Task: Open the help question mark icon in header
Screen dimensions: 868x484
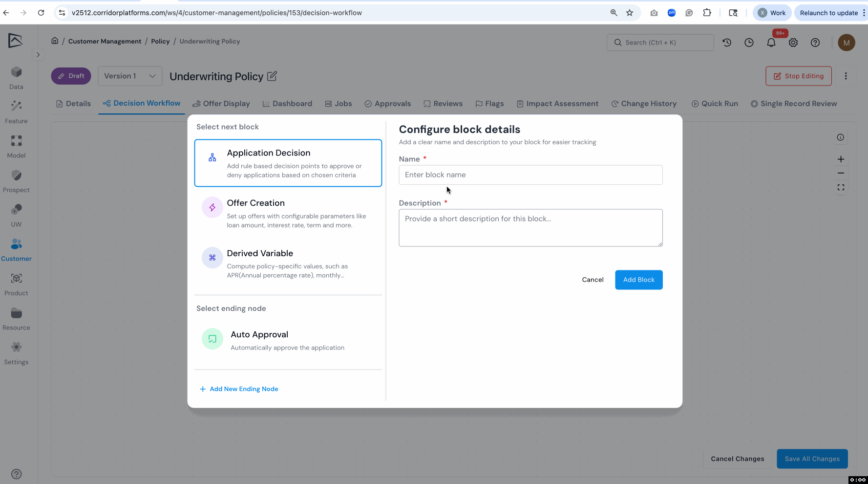Action: pos(815,43)
